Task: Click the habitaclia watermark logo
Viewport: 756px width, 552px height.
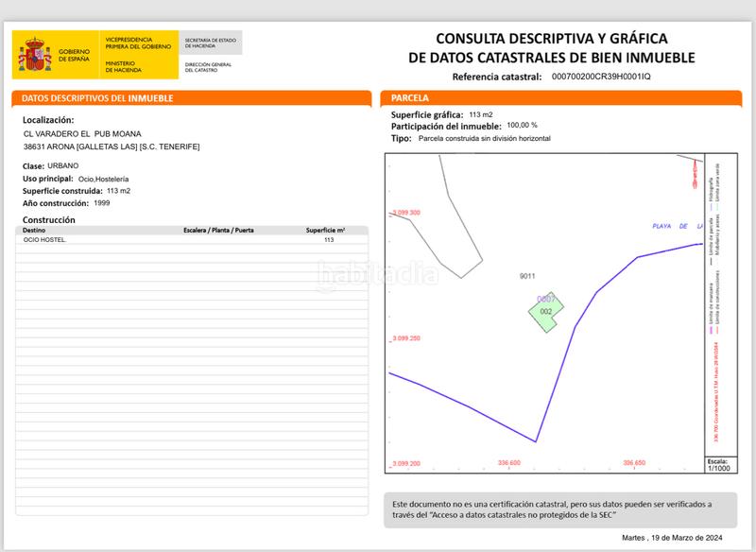Action: 378,274
